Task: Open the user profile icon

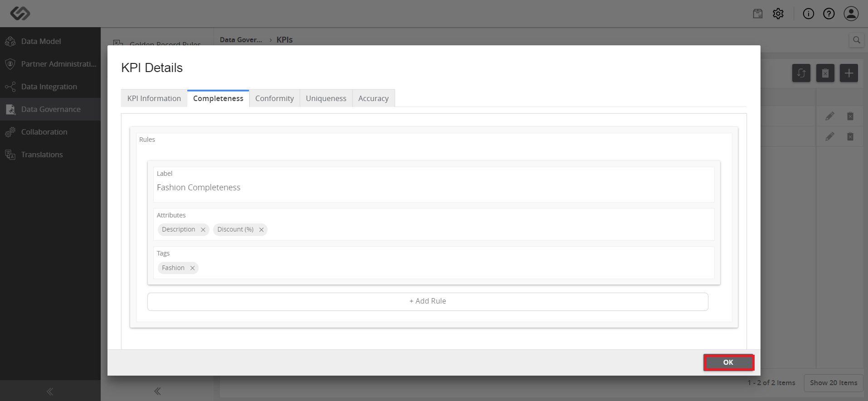Action: 851,14
